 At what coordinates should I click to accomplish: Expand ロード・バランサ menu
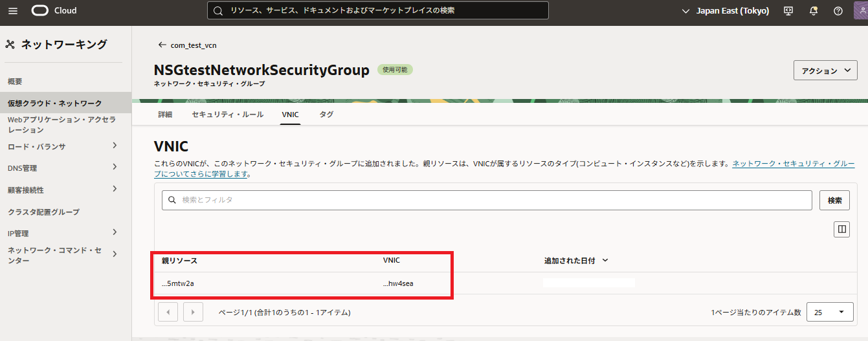115,146
